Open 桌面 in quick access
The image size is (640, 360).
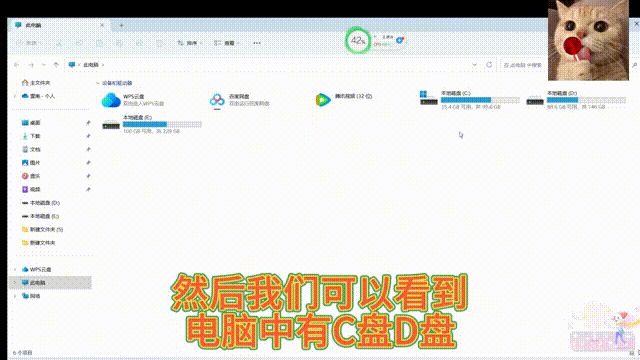click(31, 122)
